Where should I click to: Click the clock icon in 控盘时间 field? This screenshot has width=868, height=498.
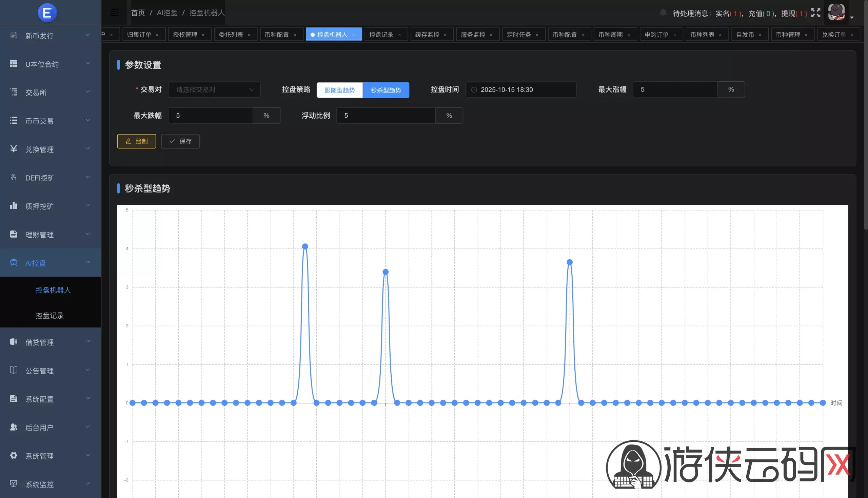(474, 89)
